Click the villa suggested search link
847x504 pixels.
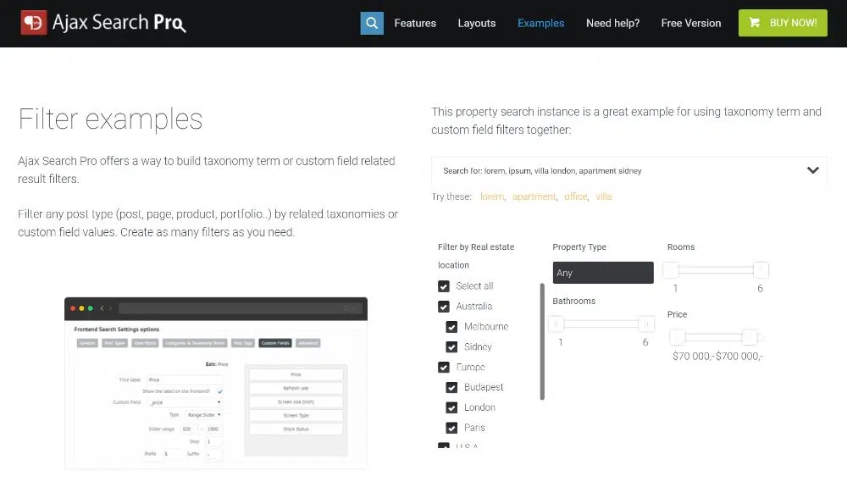click(x=603, y=196)
